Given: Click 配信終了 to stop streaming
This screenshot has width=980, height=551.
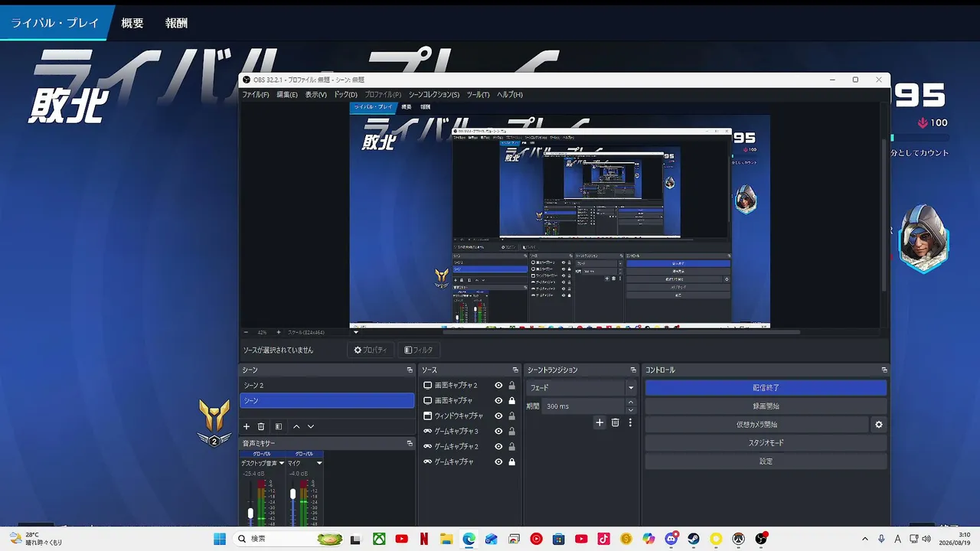Looking at the screenshot, I should [x=766, y=388].
